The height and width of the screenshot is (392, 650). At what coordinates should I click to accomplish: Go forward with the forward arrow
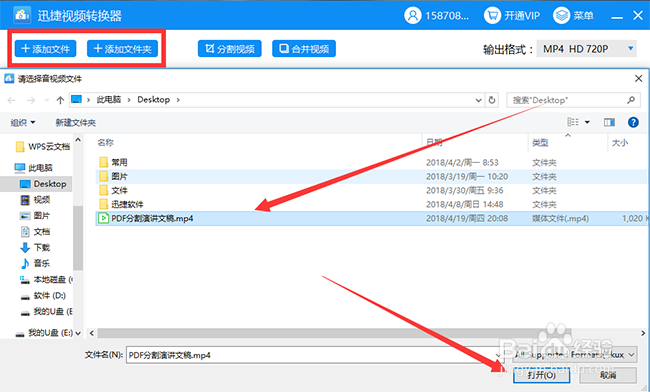[x=31, y=100]
